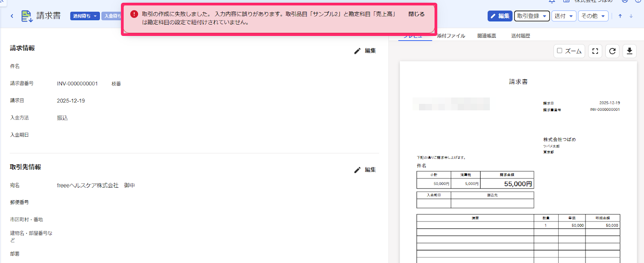Click the blurred sender name in preview
This screenshot has height=263, width=644.
tap(451, 104)
